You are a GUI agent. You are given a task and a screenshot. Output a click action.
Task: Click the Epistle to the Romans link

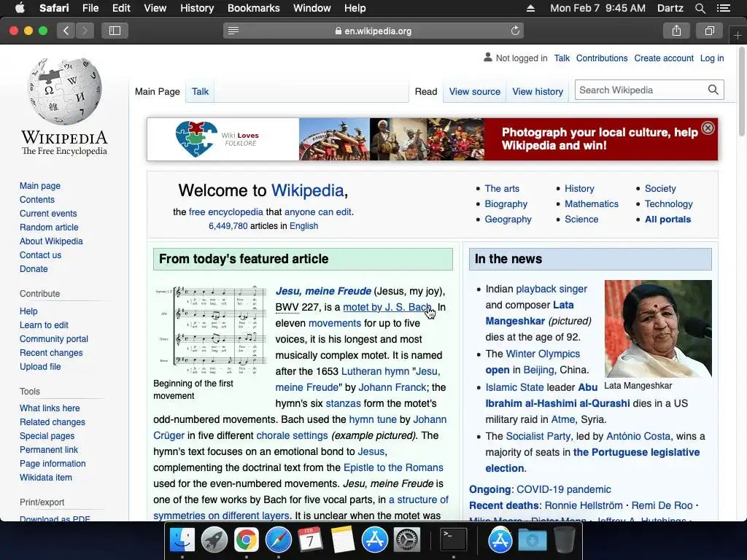point(393,467)
